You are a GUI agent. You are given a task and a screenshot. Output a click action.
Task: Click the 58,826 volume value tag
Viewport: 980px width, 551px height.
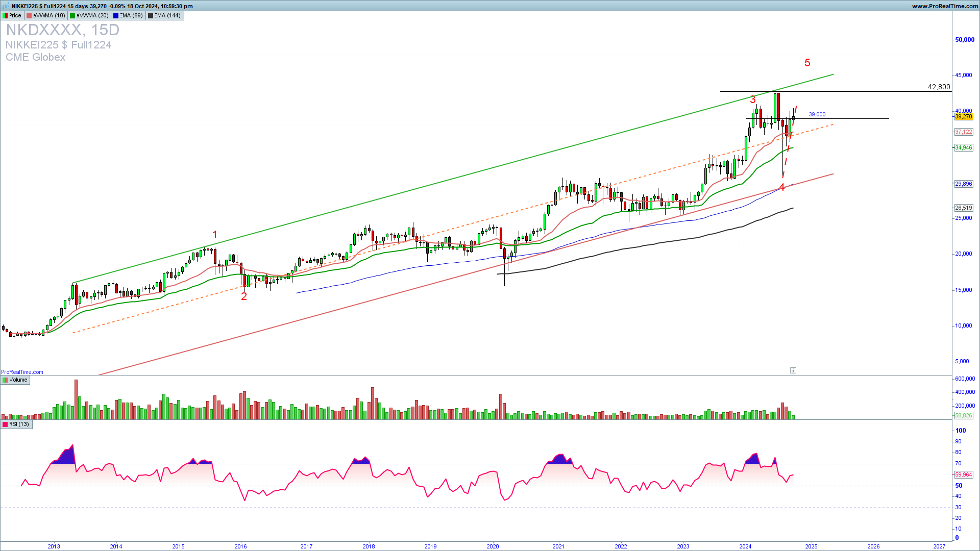964,415
